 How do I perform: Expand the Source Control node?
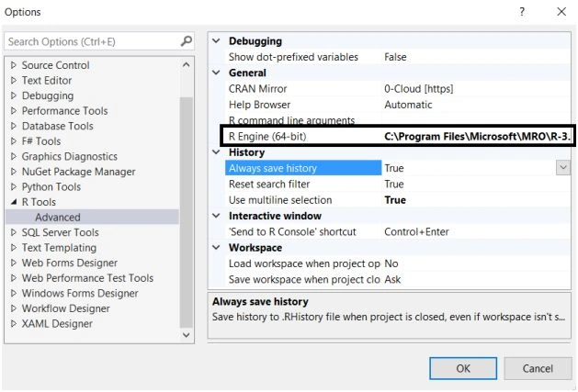coord(14,65)
